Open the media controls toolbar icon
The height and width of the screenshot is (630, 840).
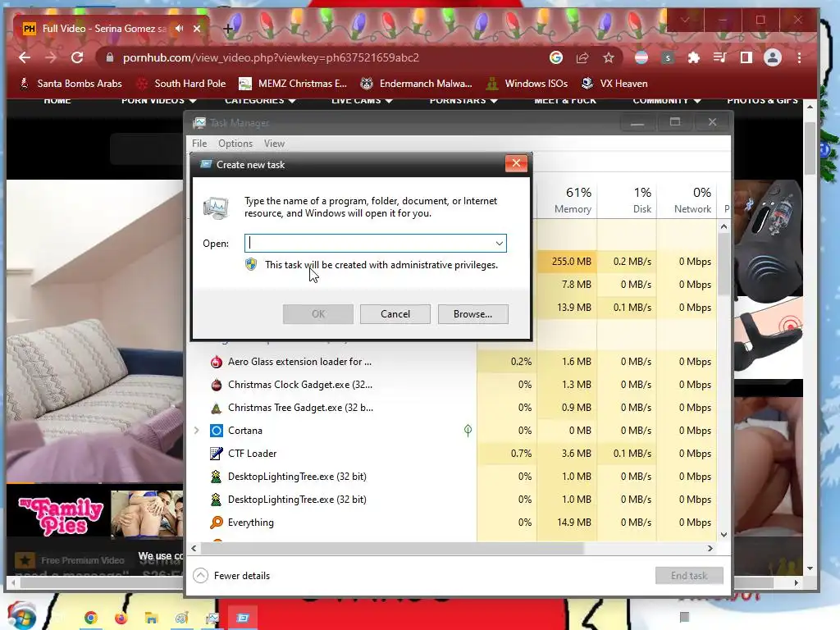coord(720,58)
